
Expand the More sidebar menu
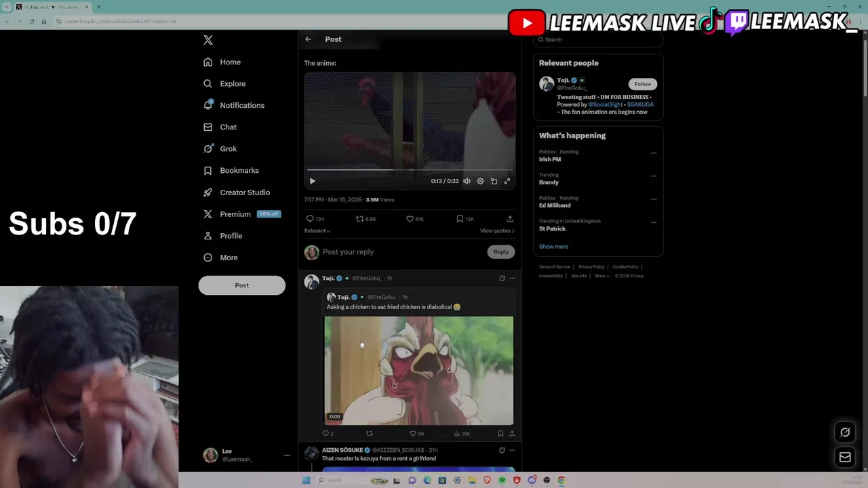coord(220,257)
